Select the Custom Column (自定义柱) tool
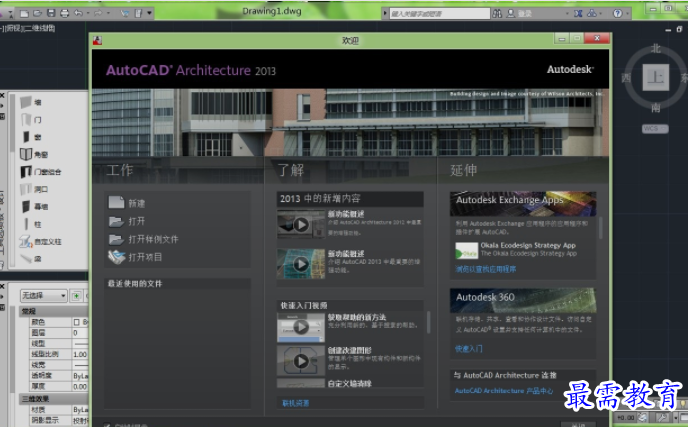Image resolution: width=688 pixels, height=427 pixels. [40, 241]
